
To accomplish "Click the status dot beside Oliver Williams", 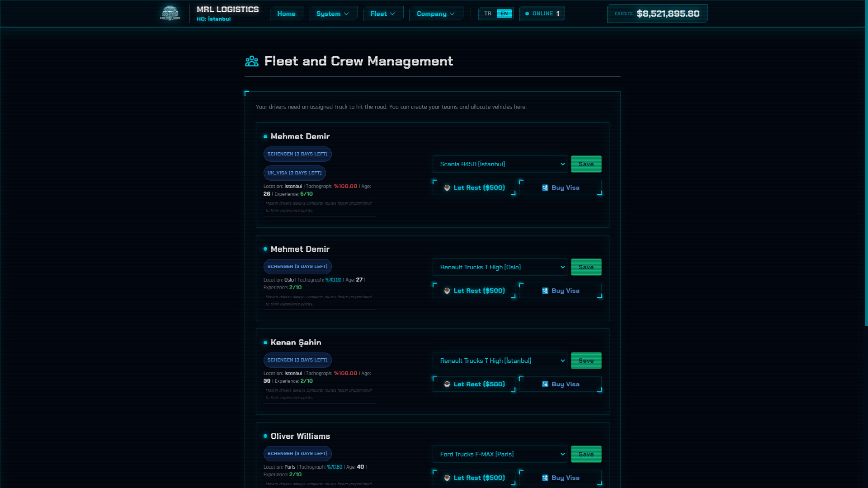I will (265, 436).
